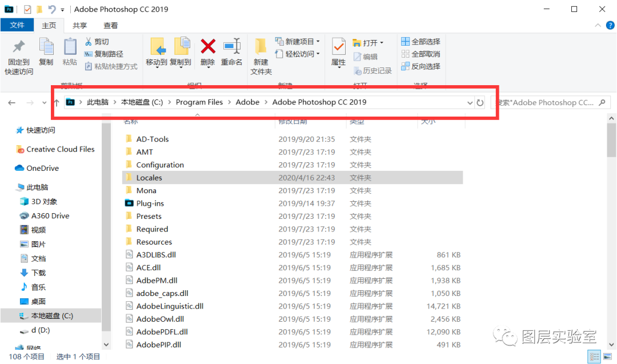Switch to Home (主页) tab

tap(49, 26)
